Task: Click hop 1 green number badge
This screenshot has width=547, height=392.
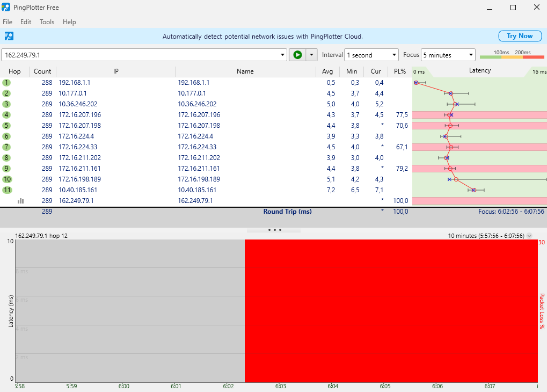Action: (x=6, y=83)
